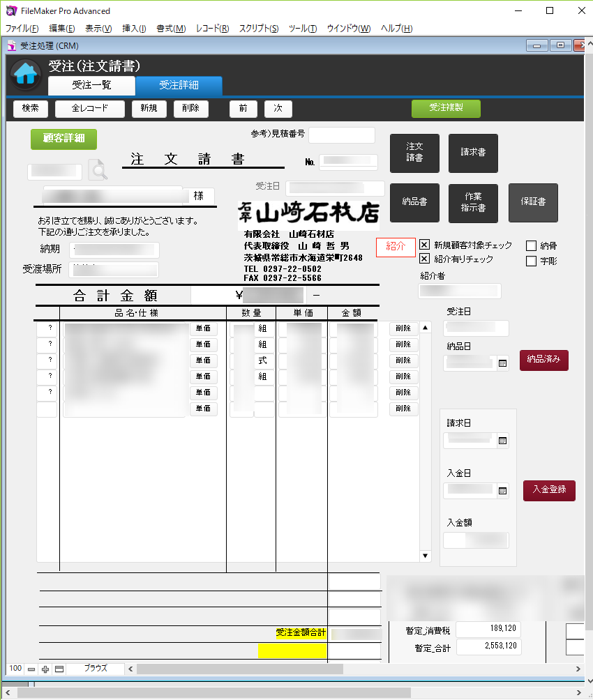The width and height of the screenshot is (593, 700).
Task: Open 挿入 menu
Action: [x=134, y=28]
